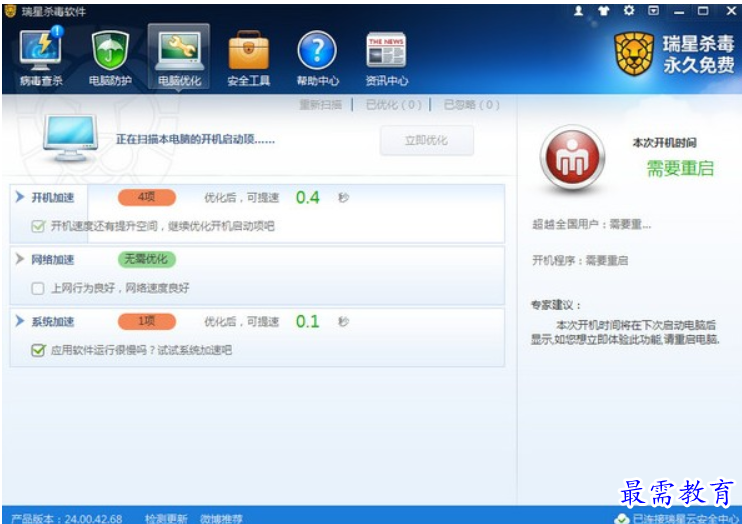Image resolution: width=742 pixels, height=524 pixels.
Task: Click the monitor icon beside scanning message
Action: (x=70, y=138)
